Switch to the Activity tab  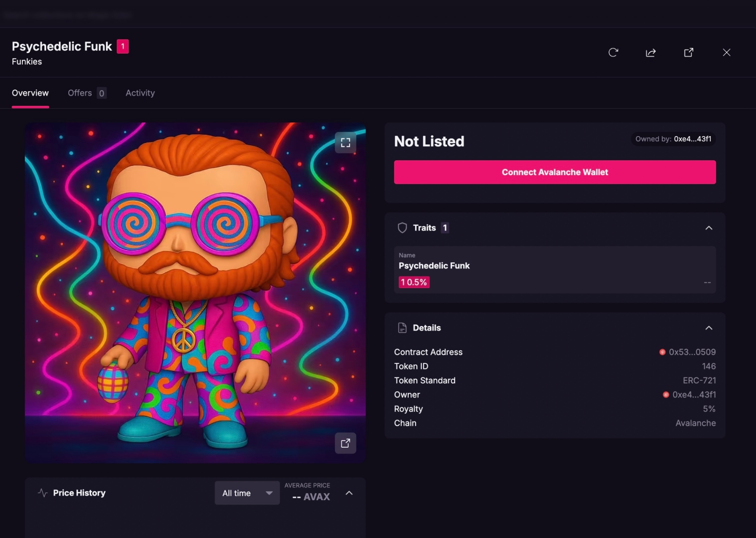click(140, 93)
